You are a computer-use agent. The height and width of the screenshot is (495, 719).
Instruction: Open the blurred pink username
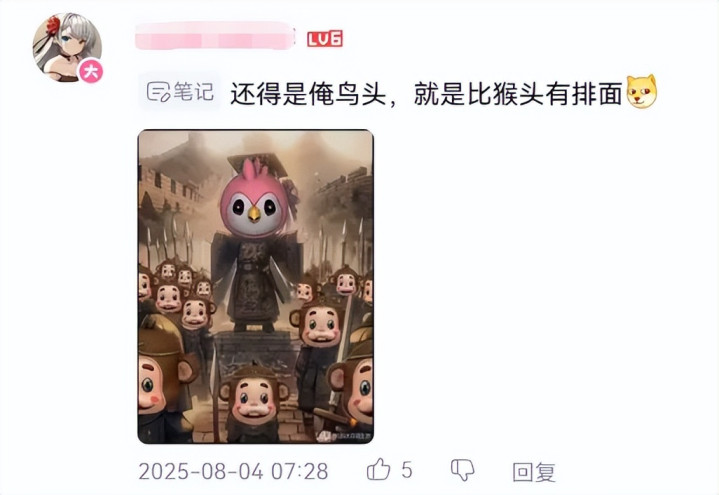215,36
